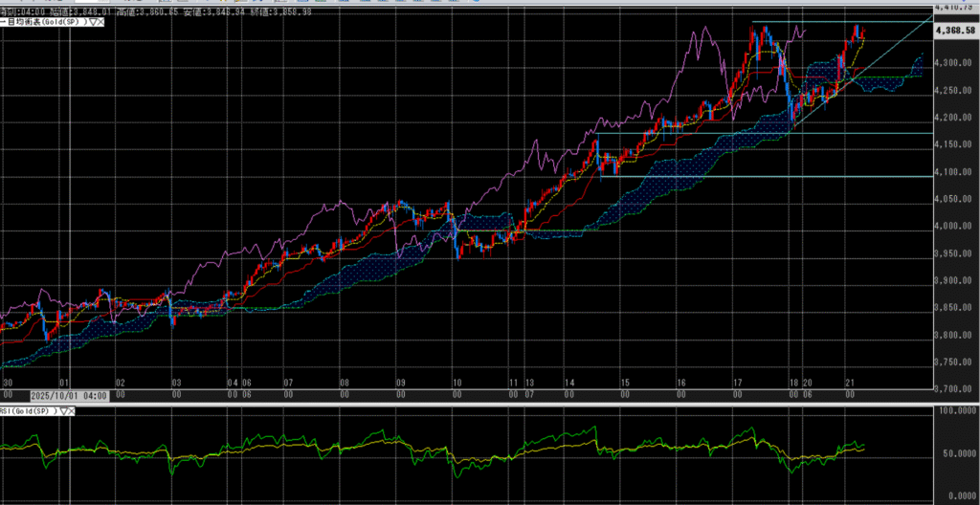Close the RSI(Gold(SP)) indicator panel
This screenshot has height=505, width=980.
(72, 410)
